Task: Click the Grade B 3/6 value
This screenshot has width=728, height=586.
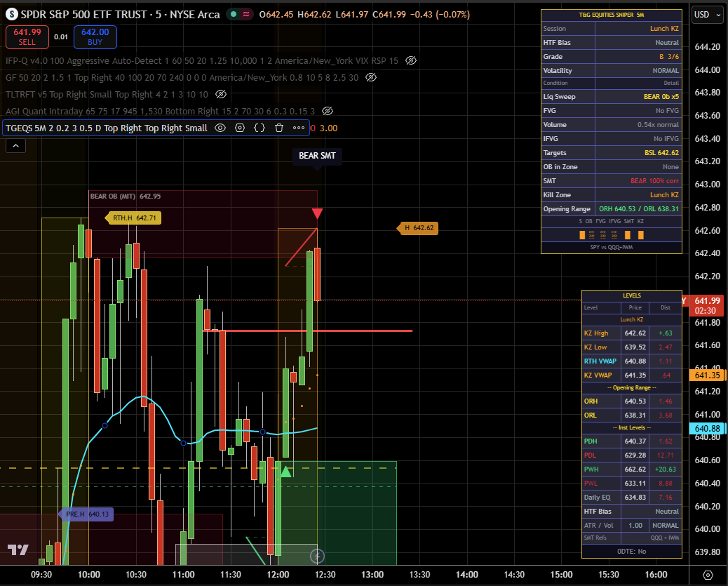Action: tap(669, 56)
